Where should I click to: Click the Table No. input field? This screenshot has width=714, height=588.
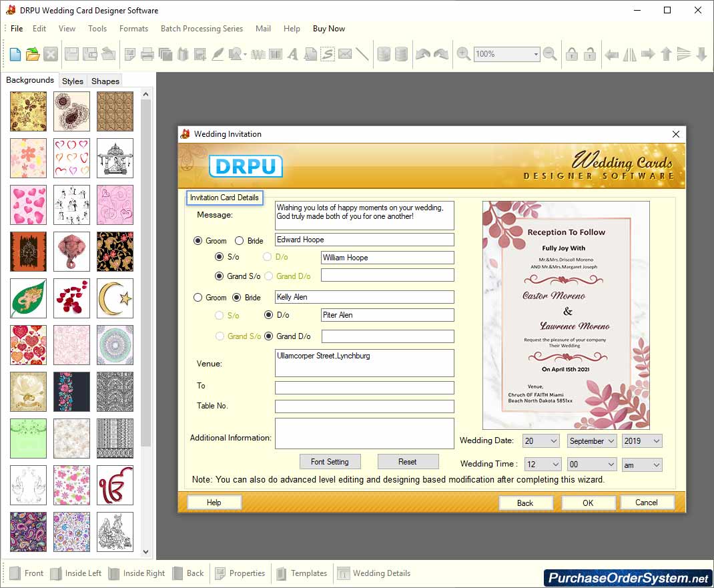point(364,406)
